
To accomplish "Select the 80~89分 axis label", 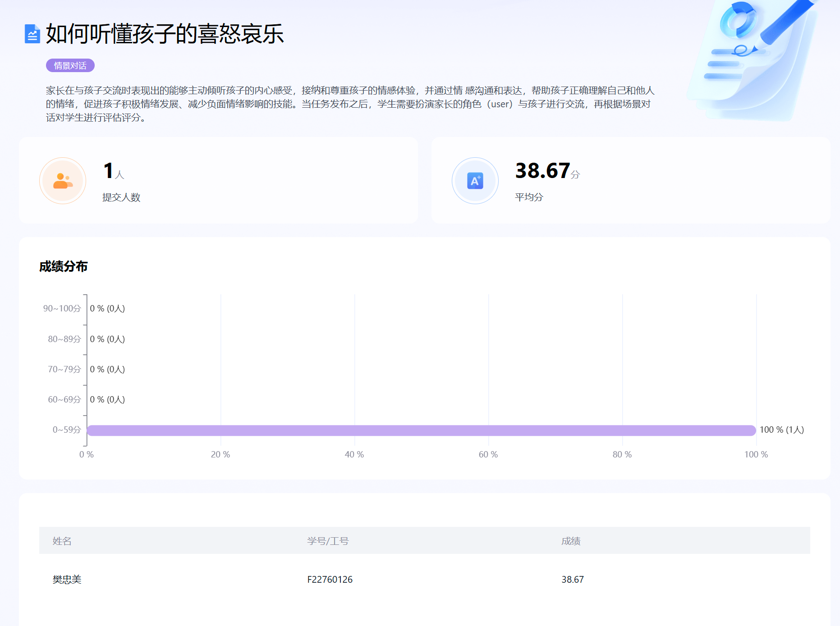I will (x=64, y=339).
